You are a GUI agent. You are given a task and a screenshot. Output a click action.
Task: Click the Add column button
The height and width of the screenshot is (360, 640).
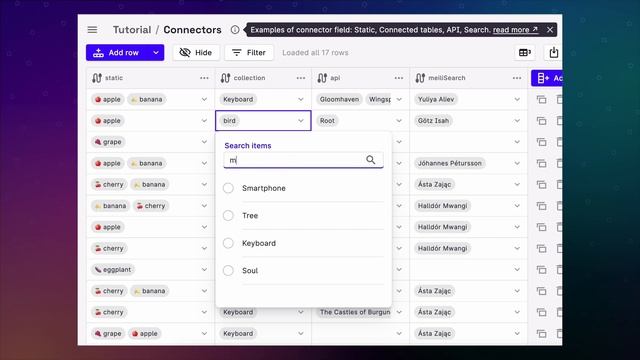(547, 78)
